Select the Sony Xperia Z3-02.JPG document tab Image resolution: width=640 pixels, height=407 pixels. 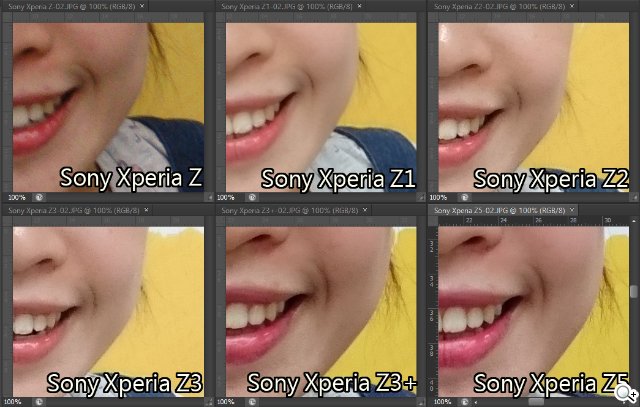(78, 210)
